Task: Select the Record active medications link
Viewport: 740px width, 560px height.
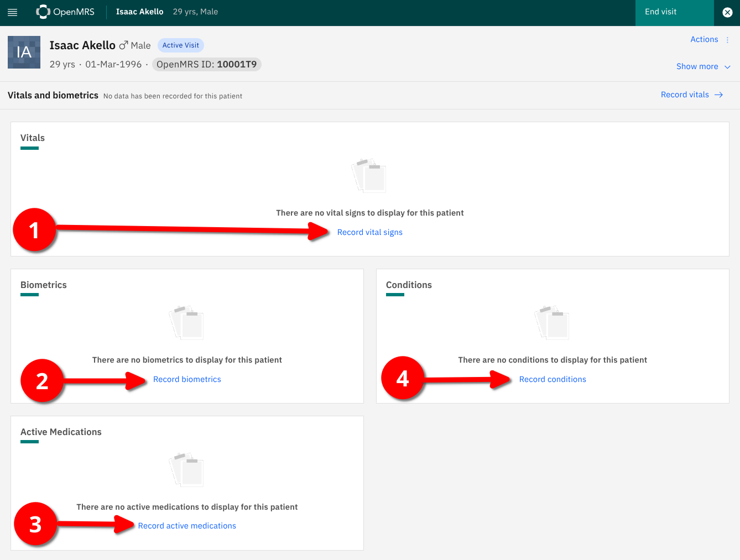Action: [x=187, y=526]
